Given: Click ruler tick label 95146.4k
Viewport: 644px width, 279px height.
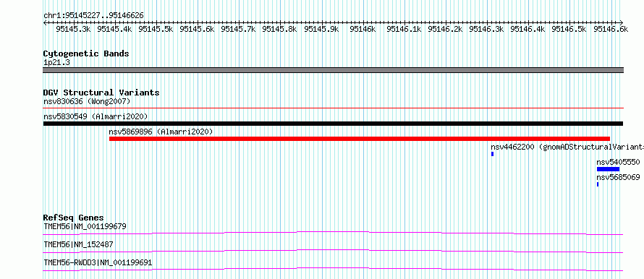Looking at the screenshot, I should 528,29.
